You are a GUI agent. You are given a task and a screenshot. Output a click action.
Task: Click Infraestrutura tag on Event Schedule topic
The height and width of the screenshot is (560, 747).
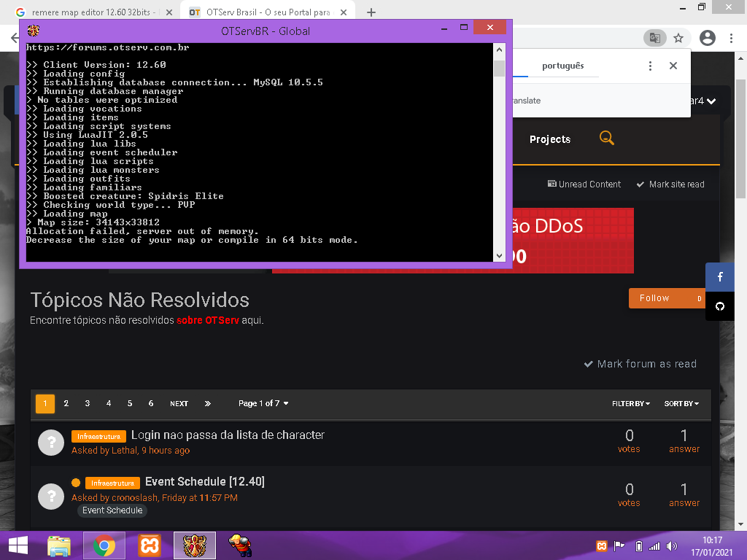click(112, 483)
